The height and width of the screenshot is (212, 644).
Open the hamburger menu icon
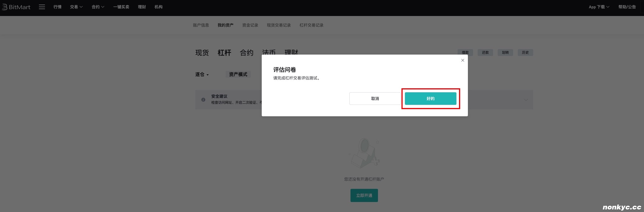point(42,7)
